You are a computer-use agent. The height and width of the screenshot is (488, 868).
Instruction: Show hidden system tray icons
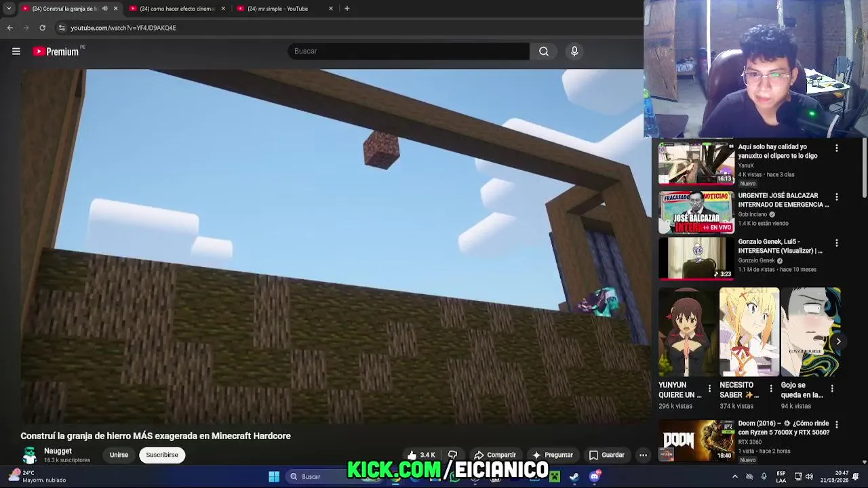point(734,476)
